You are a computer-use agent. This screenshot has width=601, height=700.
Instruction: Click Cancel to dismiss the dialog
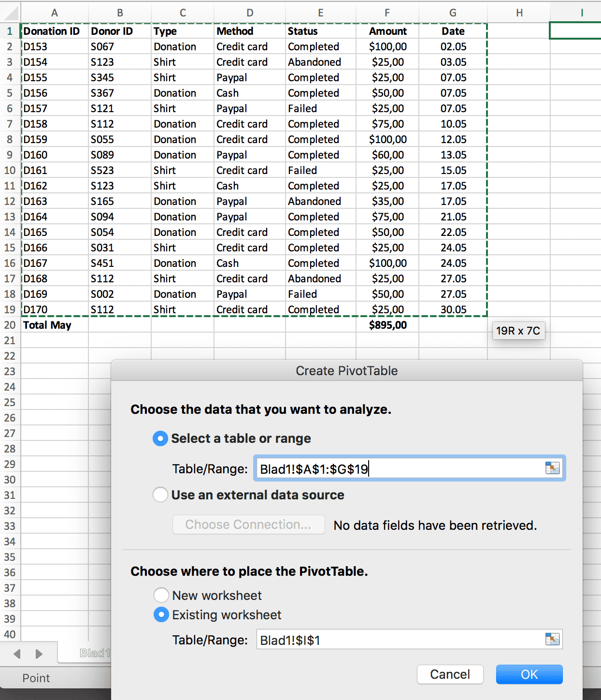pyautogui.click(x=449, y=674)
